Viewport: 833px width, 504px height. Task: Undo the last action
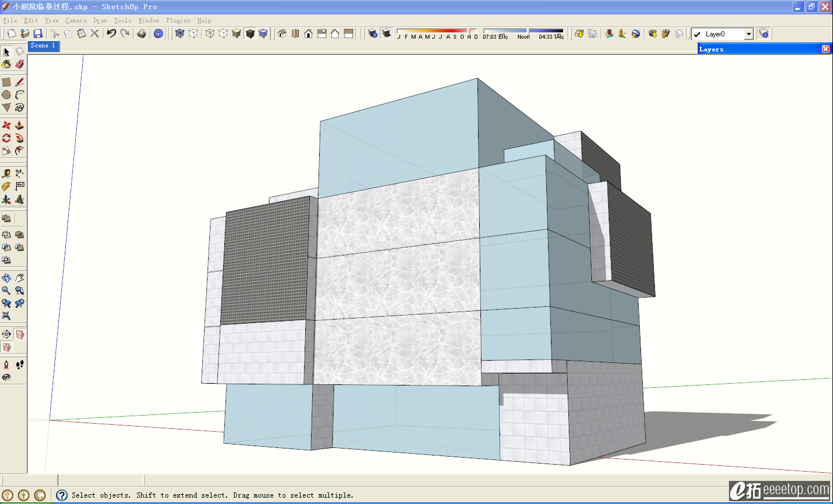(x=112, y=34)
